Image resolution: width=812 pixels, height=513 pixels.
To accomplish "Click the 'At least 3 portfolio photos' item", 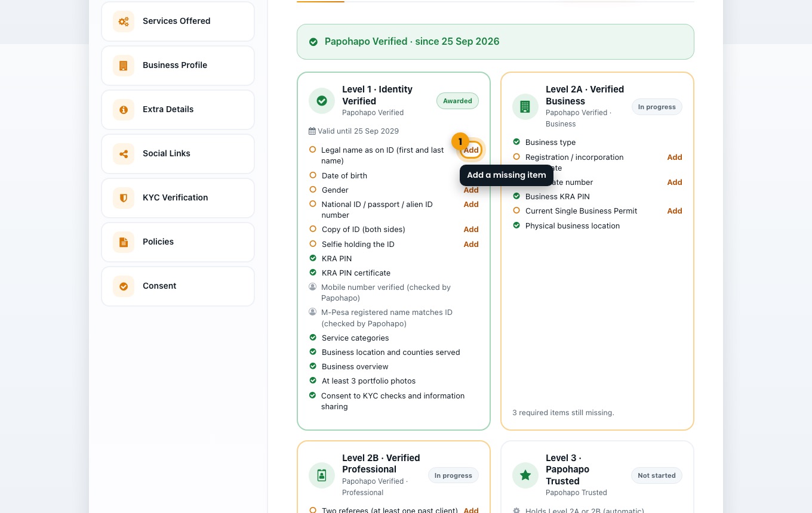I will [x=368, y=381].
